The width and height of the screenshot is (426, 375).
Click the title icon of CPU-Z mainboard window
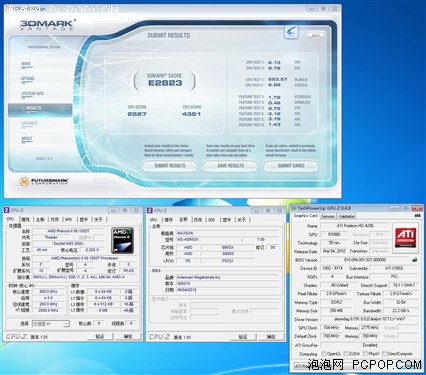(x=150, y=210)
